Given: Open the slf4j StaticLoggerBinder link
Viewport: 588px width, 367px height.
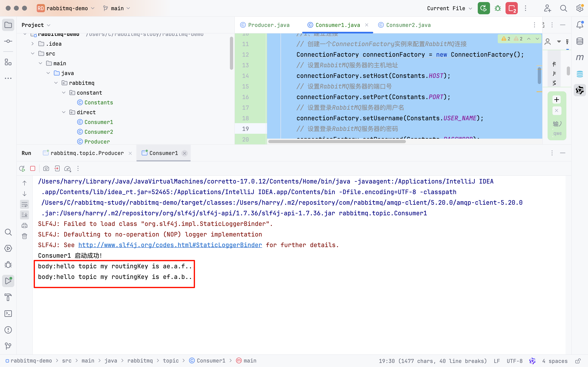Looking at the screenshot, I should [170, 245].
